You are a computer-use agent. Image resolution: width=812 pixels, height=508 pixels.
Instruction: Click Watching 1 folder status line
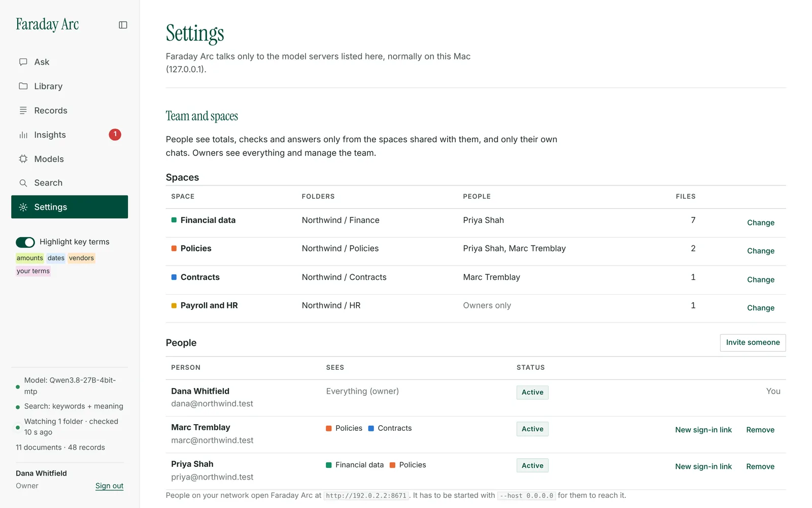pos(70,427)
